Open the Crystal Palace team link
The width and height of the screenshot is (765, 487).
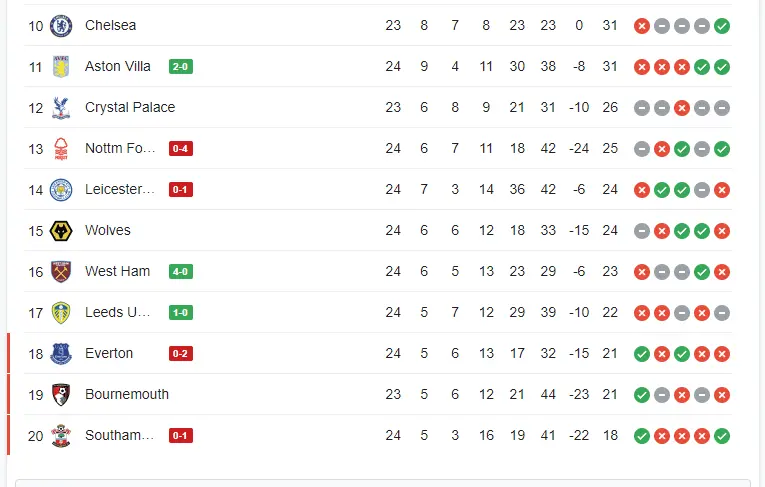coord(130,107)
